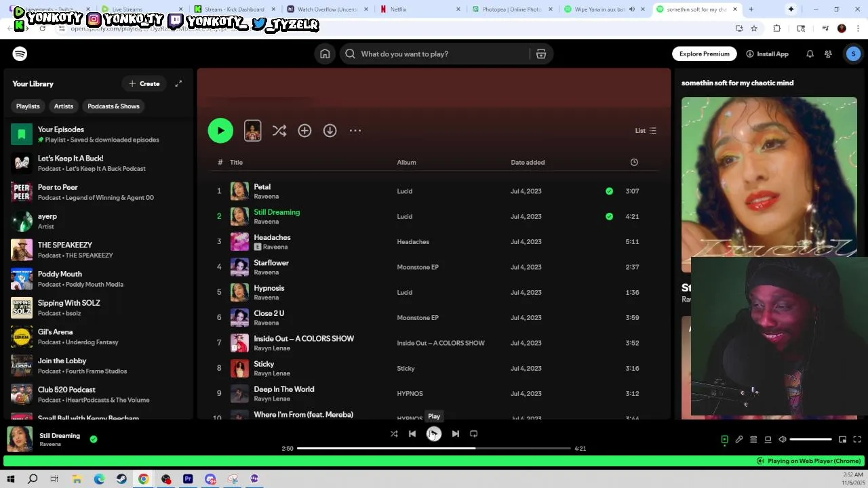The width and height of the screenshot is (868, 488).
Task: Click the now-playing cover art in bottom bar
Action: (x=20, y=439)
